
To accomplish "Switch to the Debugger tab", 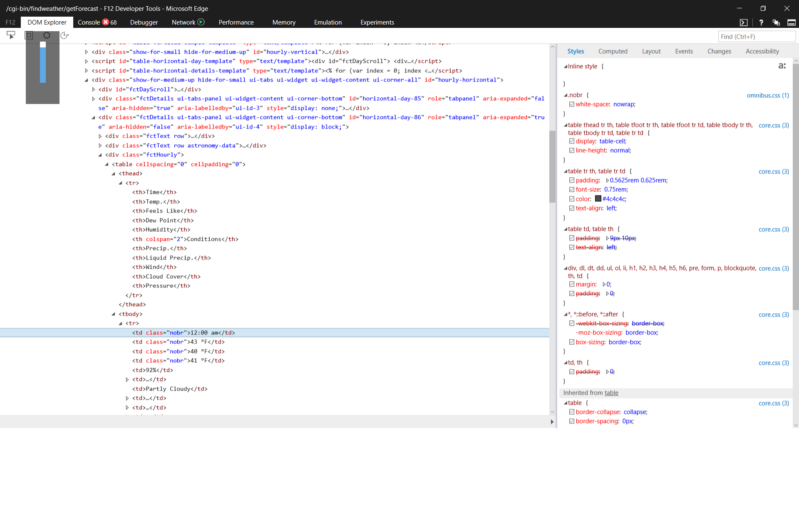I will (144, 22).
